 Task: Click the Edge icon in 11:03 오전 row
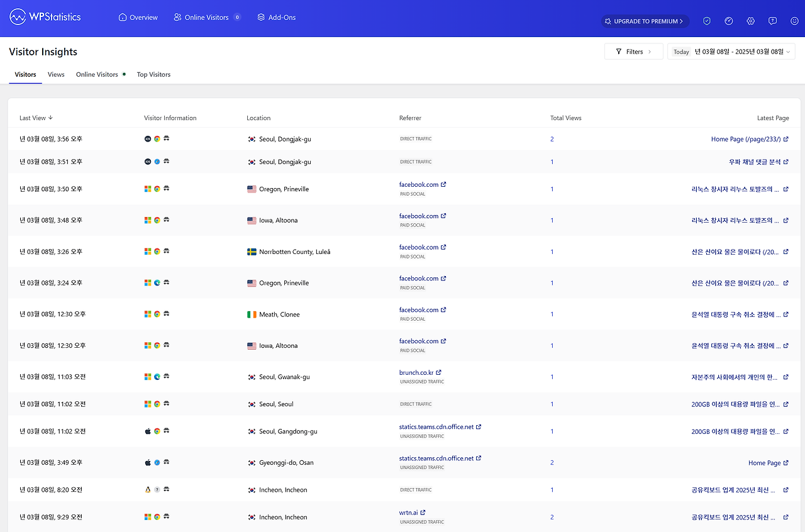pos(157,377)
